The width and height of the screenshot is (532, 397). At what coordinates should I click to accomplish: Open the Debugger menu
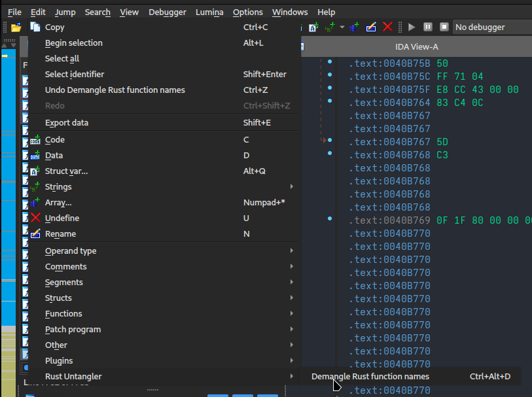pos(168,12)
